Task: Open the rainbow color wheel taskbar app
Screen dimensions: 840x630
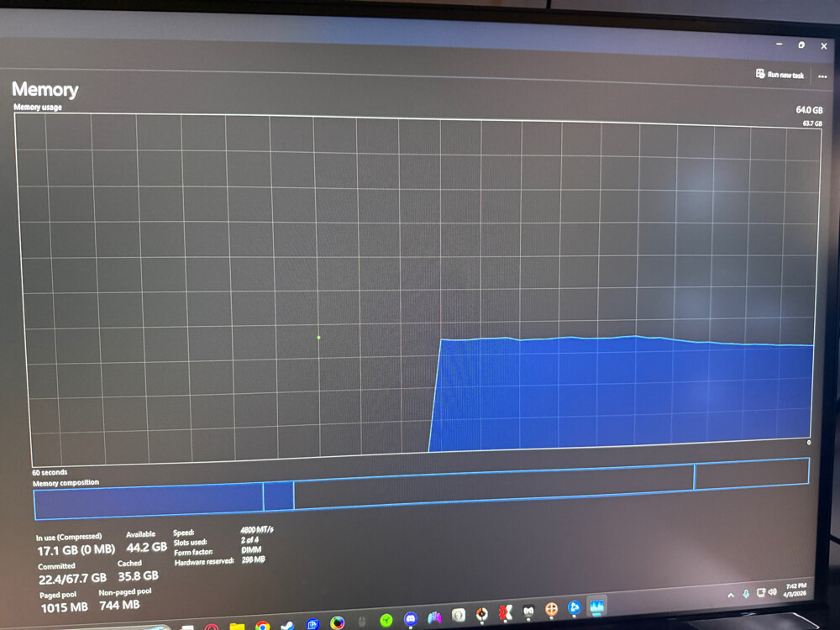Action: pos(337,622)
